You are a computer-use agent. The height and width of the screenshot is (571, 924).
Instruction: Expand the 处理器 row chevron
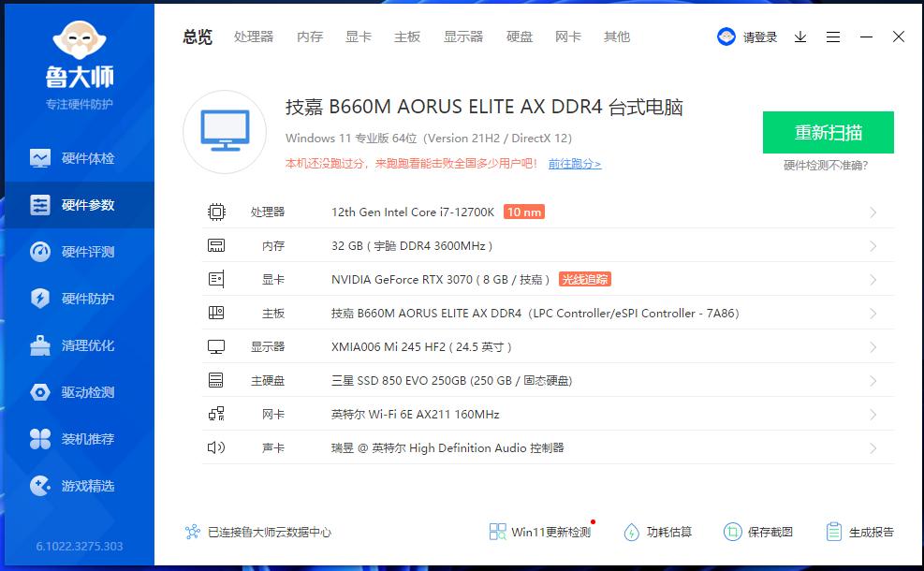point(873,212)
